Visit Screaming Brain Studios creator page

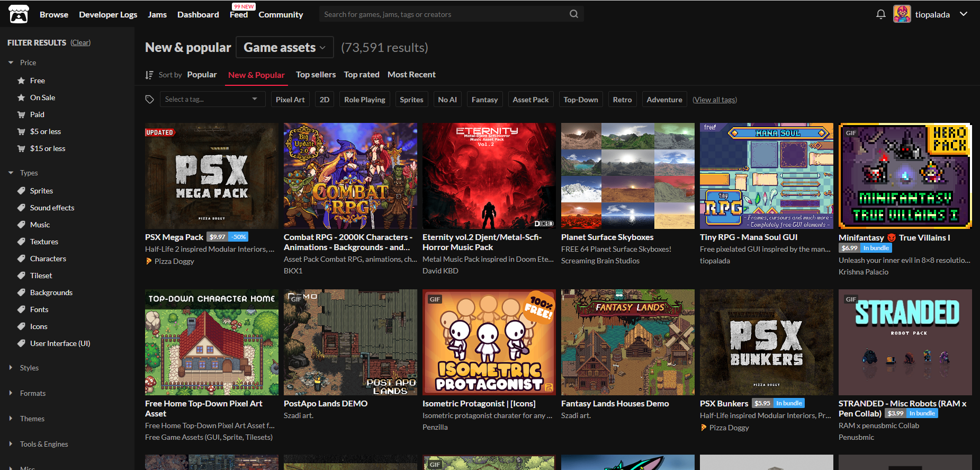[x=600, y=261]
